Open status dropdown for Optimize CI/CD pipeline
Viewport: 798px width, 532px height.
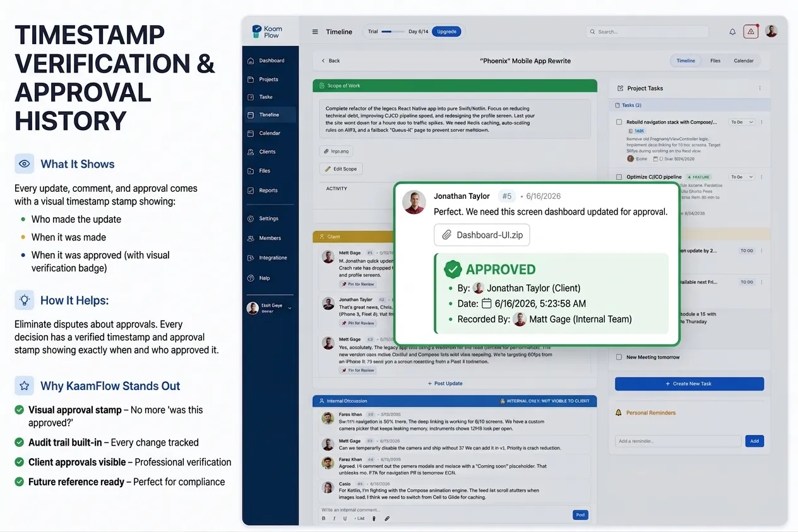tap(742, 177)
